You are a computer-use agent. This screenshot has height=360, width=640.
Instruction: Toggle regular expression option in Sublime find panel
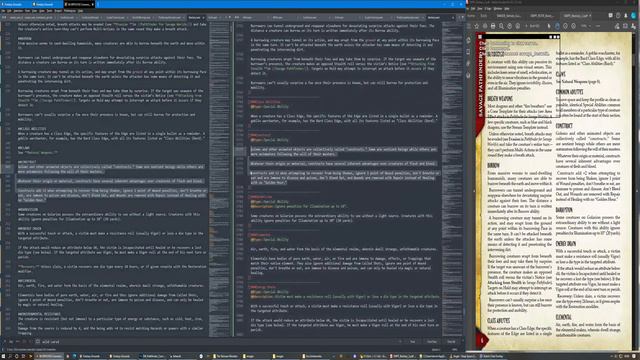[4, 342]
